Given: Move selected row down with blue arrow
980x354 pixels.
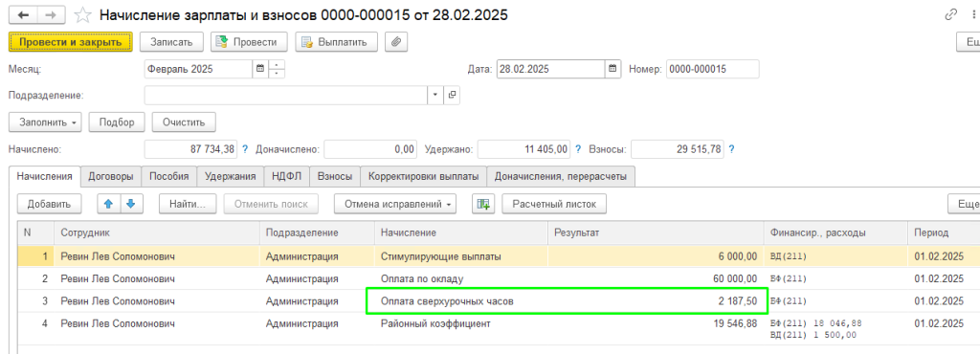Looking at the screenshot, I should click(x=130, y=204).
